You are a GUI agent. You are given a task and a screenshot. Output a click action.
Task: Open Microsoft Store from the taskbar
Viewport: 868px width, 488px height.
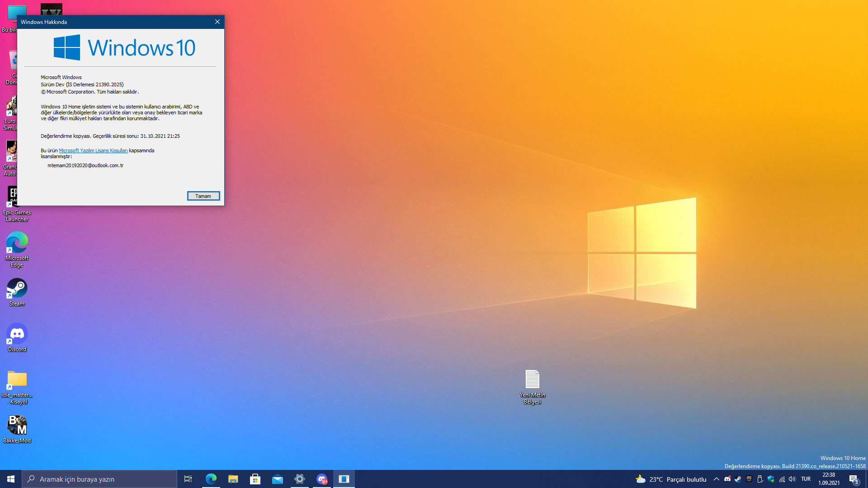pos(255,479)
